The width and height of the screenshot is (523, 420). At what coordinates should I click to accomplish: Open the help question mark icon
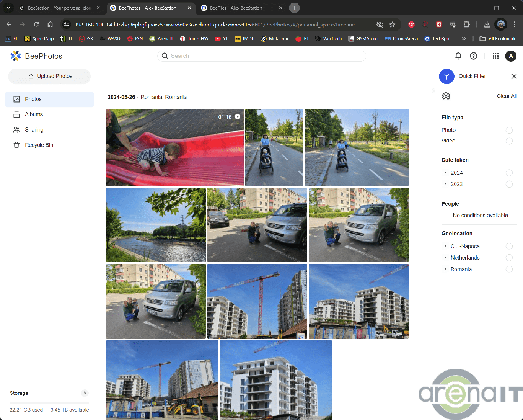(x=474, y=56)
